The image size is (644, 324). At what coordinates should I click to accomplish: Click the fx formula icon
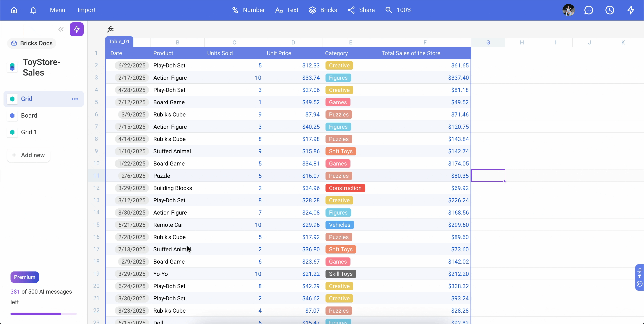pyautogui.click(x=110, y=29)
